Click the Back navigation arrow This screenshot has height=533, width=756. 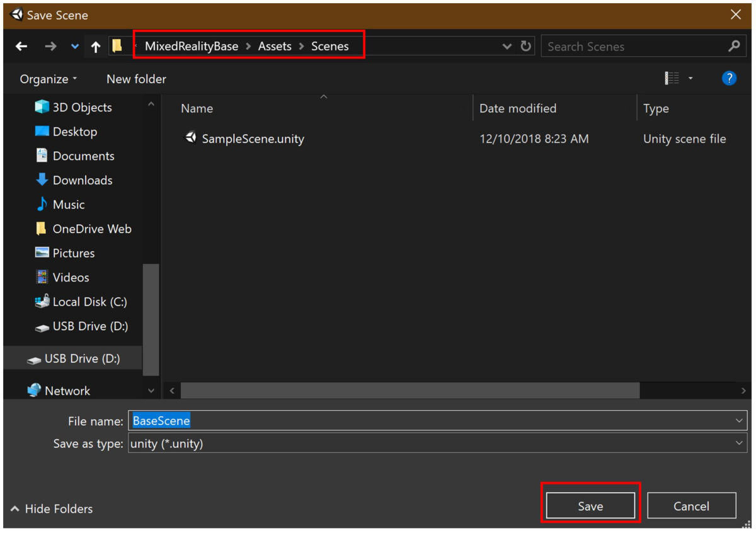[x=21, y=46]
